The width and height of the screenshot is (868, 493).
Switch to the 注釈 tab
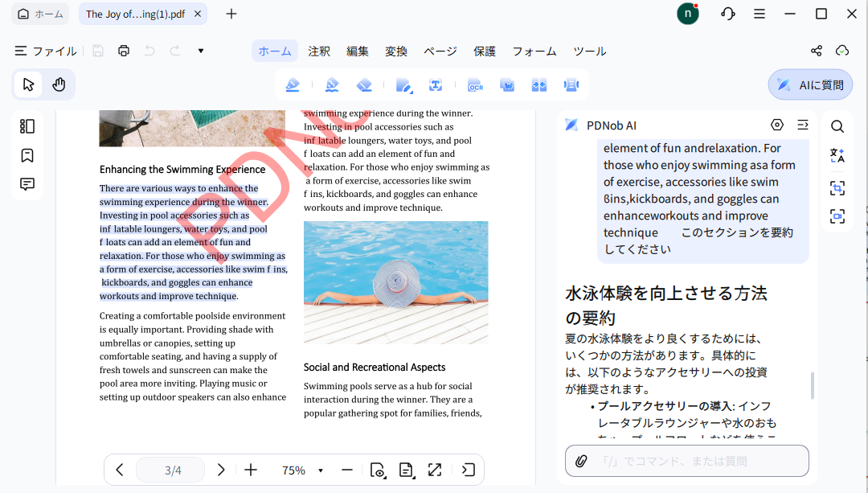(x=319, y=51)
